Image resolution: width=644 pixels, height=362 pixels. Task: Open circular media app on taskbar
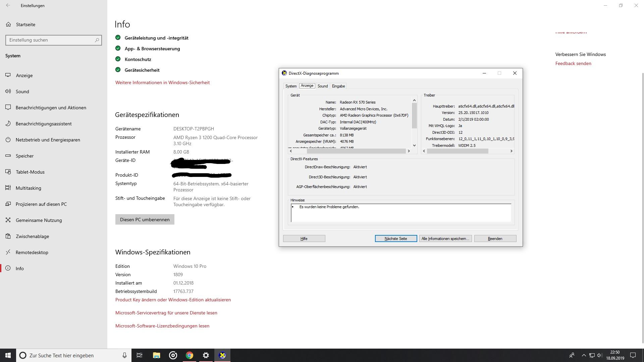pyautogui.click(x=173, y=355)
